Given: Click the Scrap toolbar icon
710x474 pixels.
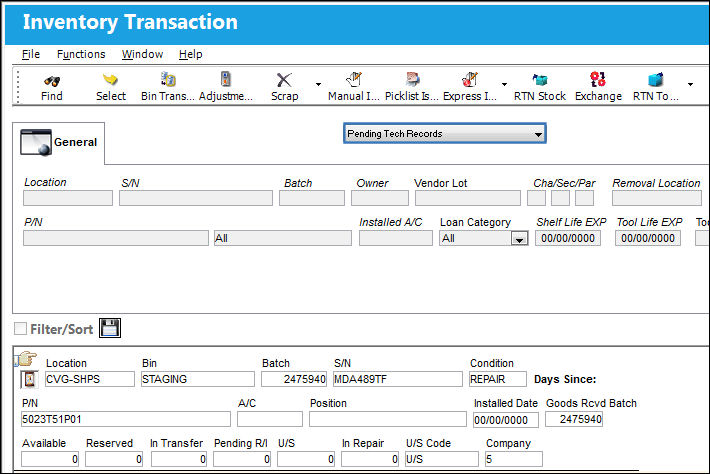Looking at the screenshot, I should 284,80.
